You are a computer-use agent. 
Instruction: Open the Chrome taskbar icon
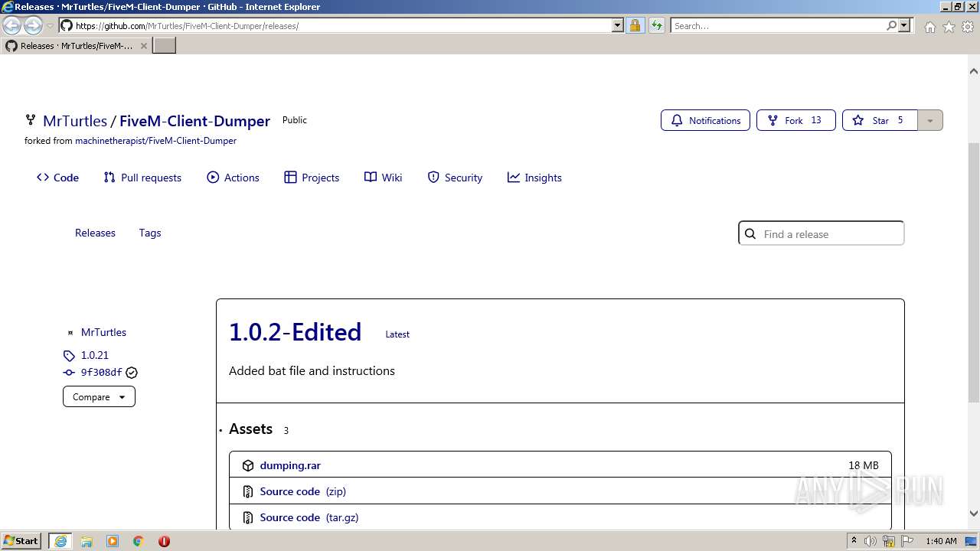click(x=139, y=541)
